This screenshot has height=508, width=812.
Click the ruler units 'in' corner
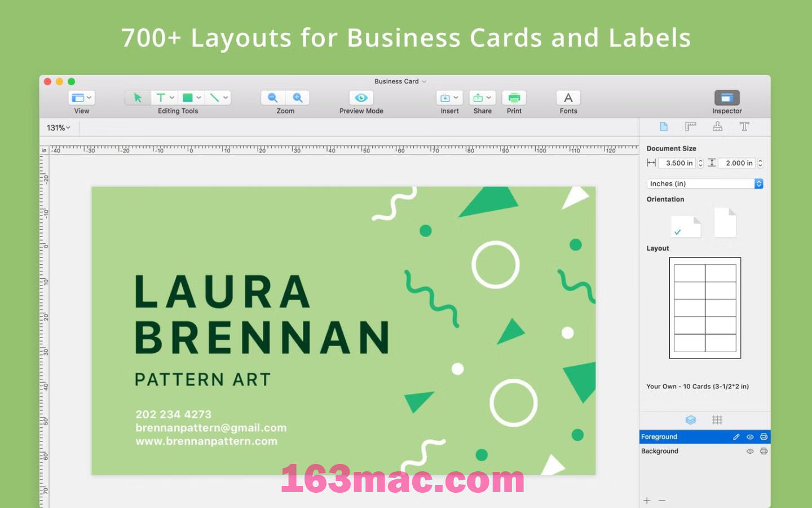tap(44, 150)
